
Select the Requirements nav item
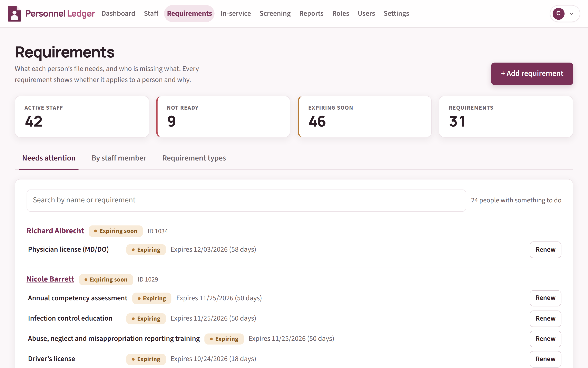(189, 13)
